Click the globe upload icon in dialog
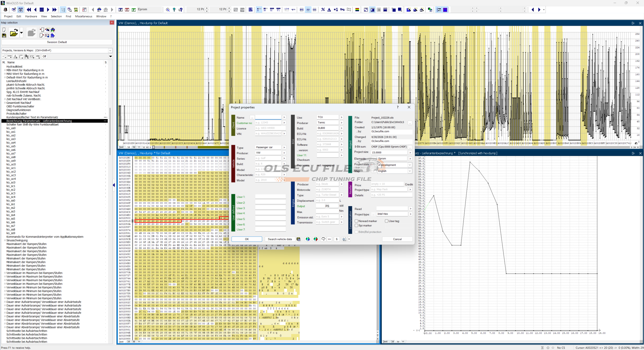The width and height of the screenshot is (644, 350). (x=316, y=239)
